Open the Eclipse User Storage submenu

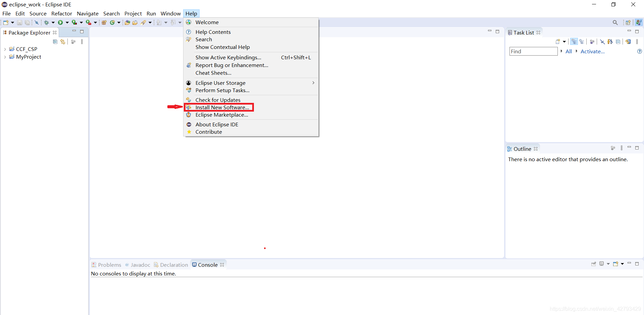point(251,83)
